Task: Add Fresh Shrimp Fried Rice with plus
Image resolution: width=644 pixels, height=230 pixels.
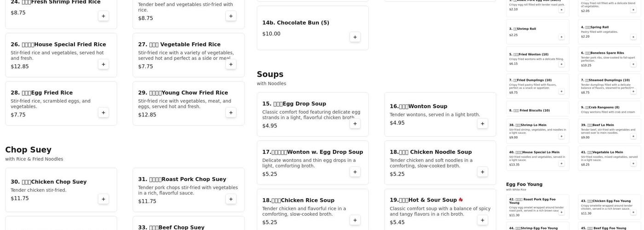Action: [103, 16]
